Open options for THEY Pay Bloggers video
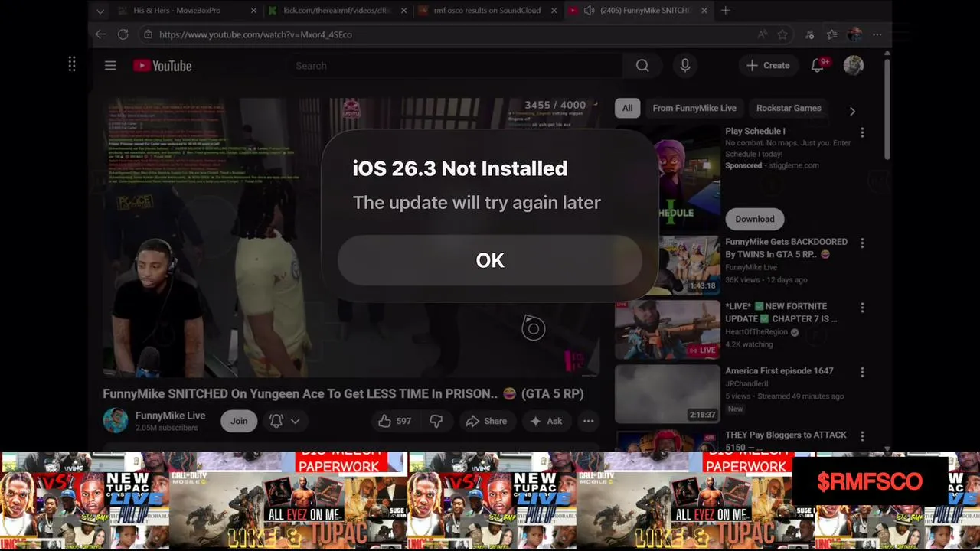This screenshot has width=980, height=551. tap(862, 436)
